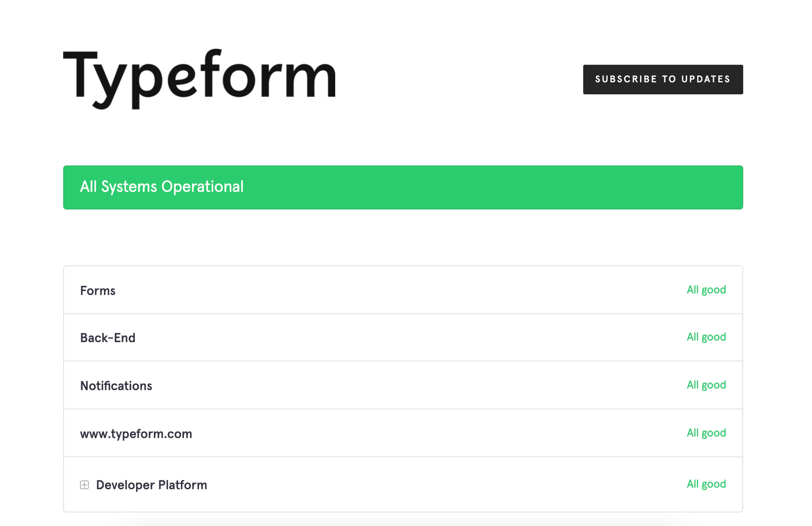Click the All good status for Forms
Screen dimensions: 812x526
[x=706, y=290]
